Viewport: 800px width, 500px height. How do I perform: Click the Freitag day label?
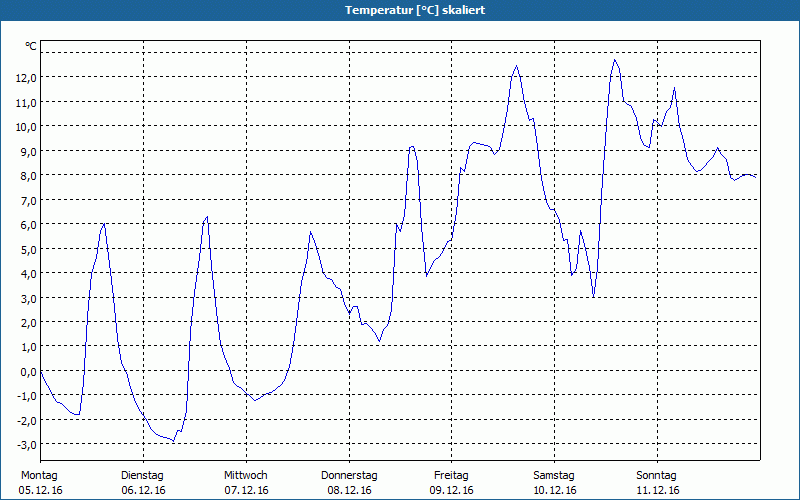[451, 476]
